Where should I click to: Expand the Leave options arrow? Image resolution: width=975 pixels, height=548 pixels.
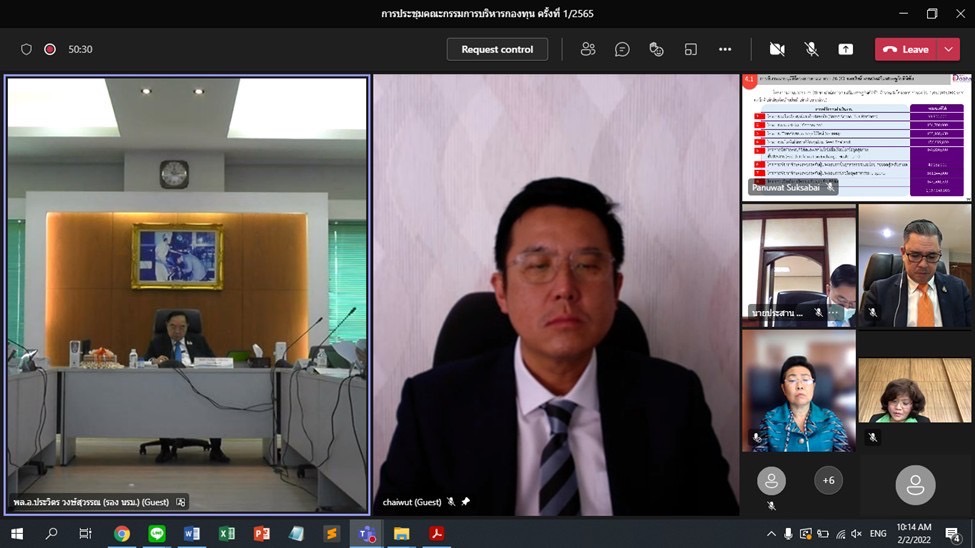[x=948, y=49]
